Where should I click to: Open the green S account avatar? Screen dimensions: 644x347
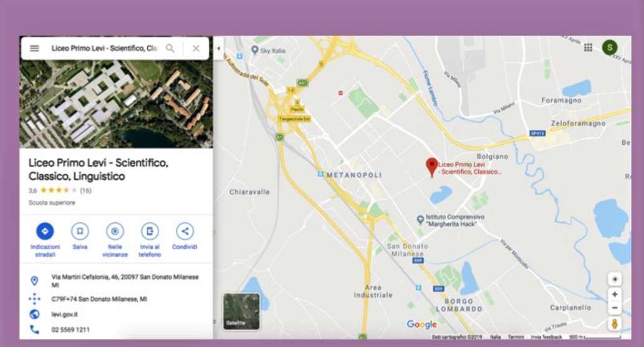(610, 47)
